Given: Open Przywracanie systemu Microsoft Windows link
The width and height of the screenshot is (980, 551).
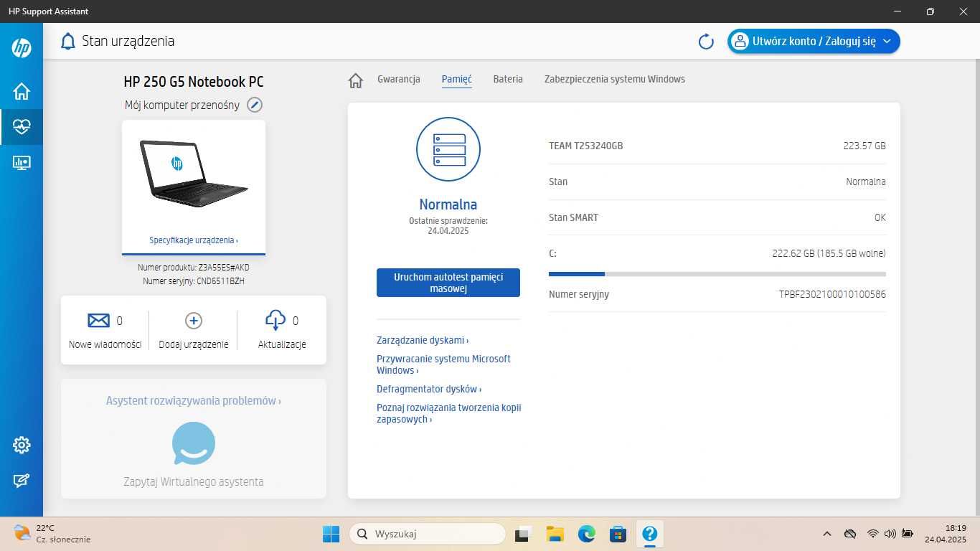Looking at the screenshot, I should [x=443, y=364].
